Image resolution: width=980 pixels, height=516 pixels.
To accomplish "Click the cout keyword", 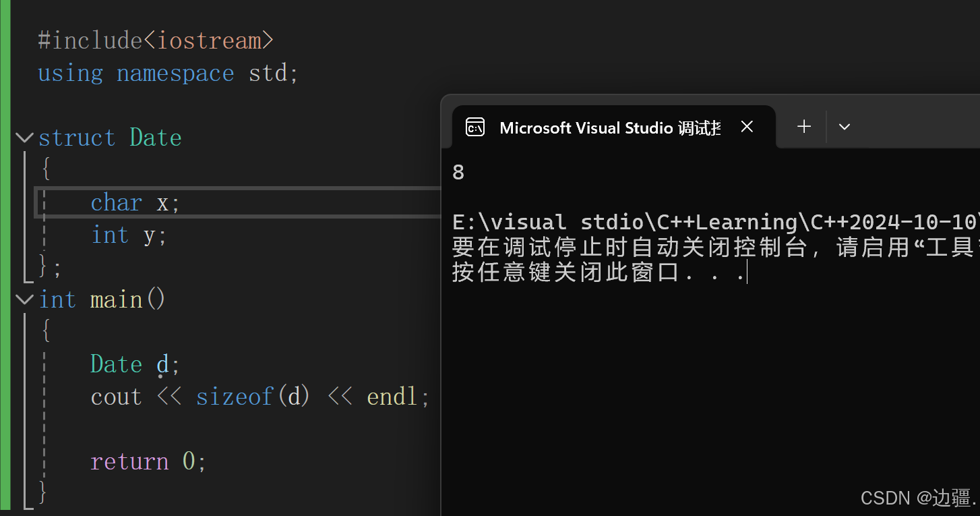I will pos(117,397).
